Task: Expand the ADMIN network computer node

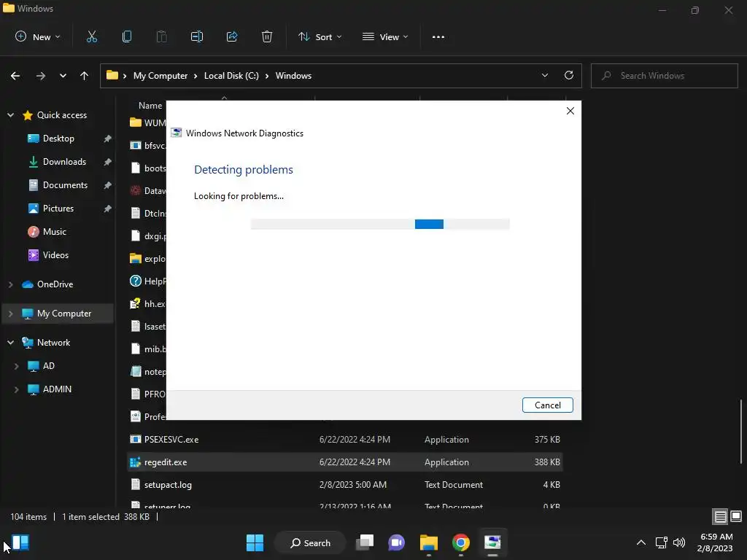Action: [x=16, y=389]
